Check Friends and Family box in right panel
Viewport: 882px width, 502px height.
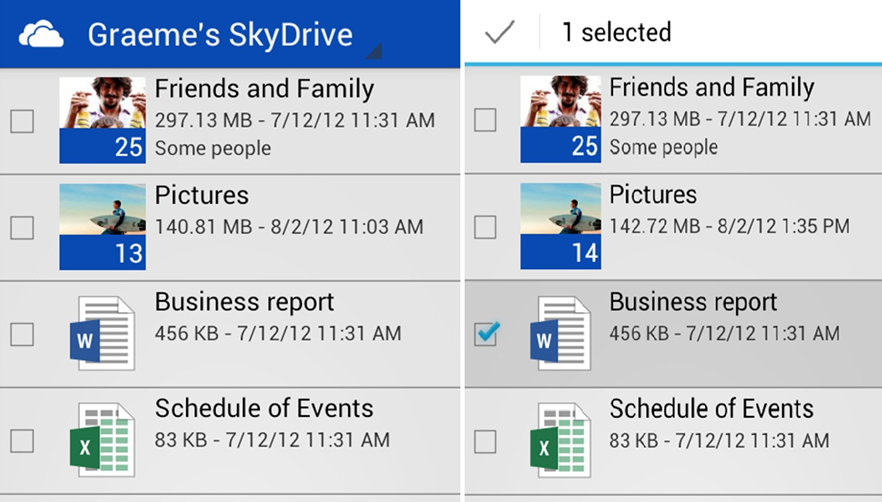click(x=485, y=120)
